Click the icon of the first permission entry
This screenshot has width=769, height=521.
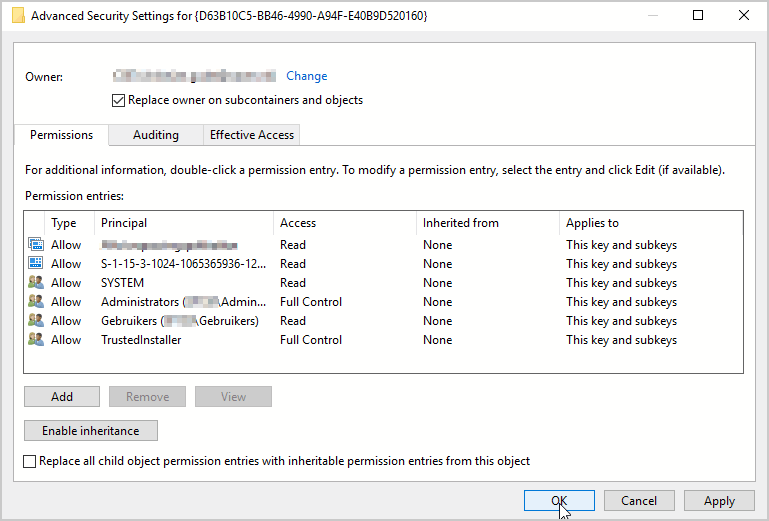click(x=36, y=245)
